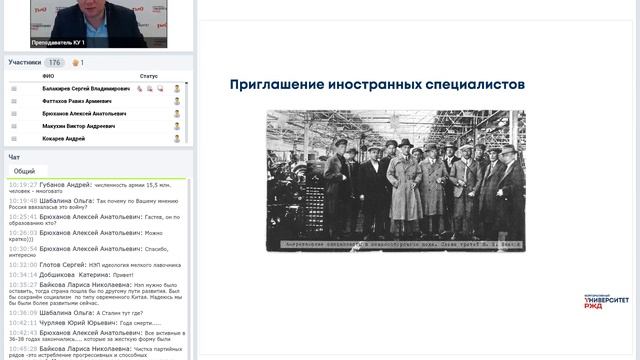640x360 pixels.
Task: Click the camera status icon for Балакирев Сергей
Action: pos(150,89)
